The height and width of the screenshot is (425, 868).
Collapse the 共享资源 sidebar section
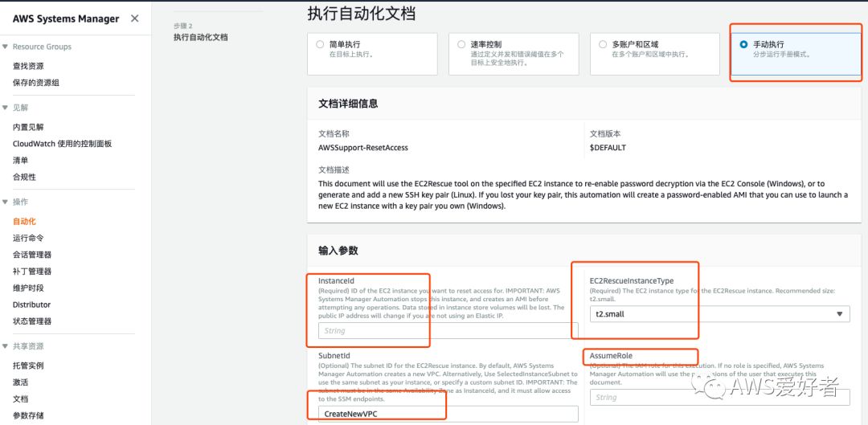click(x=5, y=346)
